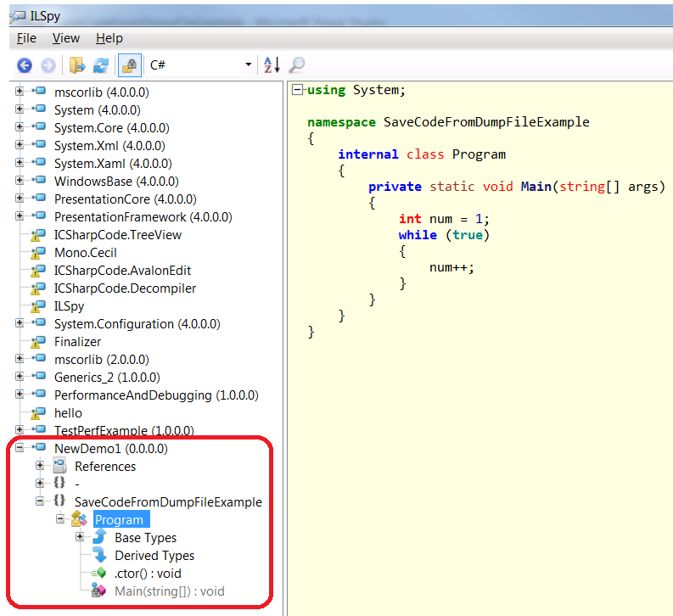The height and width of the screenshot is (616, 673).
Task: Click the Program class name in code
Action: [x=479, y=154]
